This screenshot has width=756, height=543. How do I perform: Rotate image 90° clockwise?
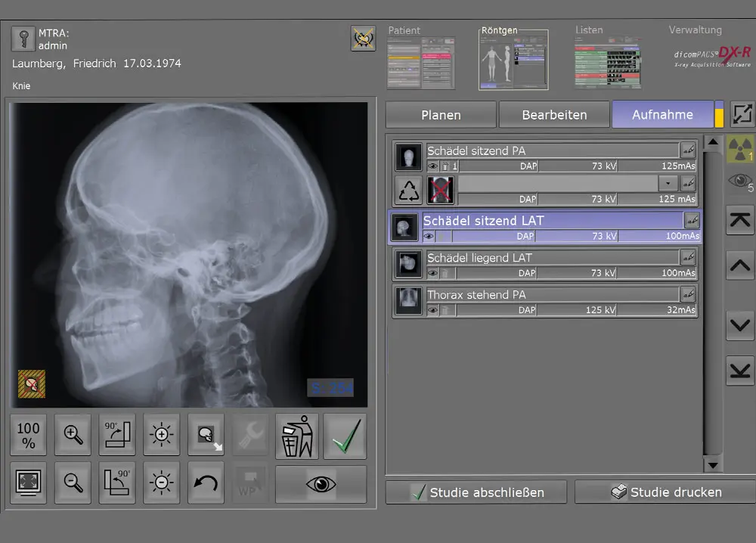117,435
